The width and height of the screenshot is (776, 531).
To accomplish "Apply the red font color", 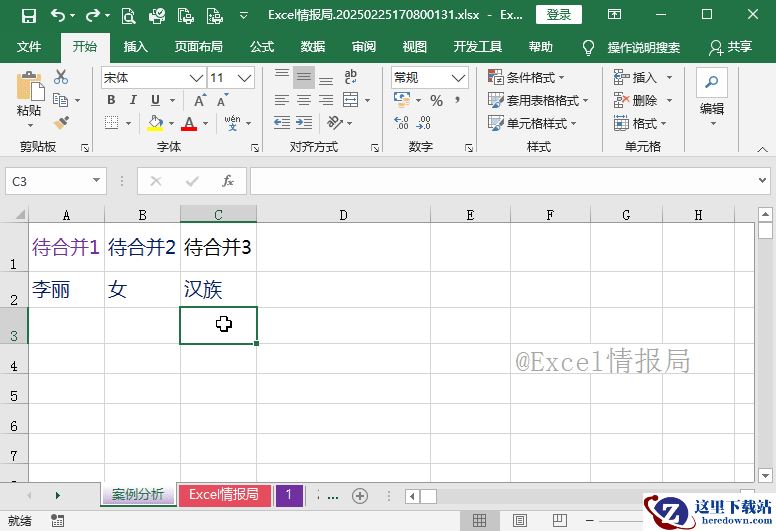I will (x=189, y=122).
